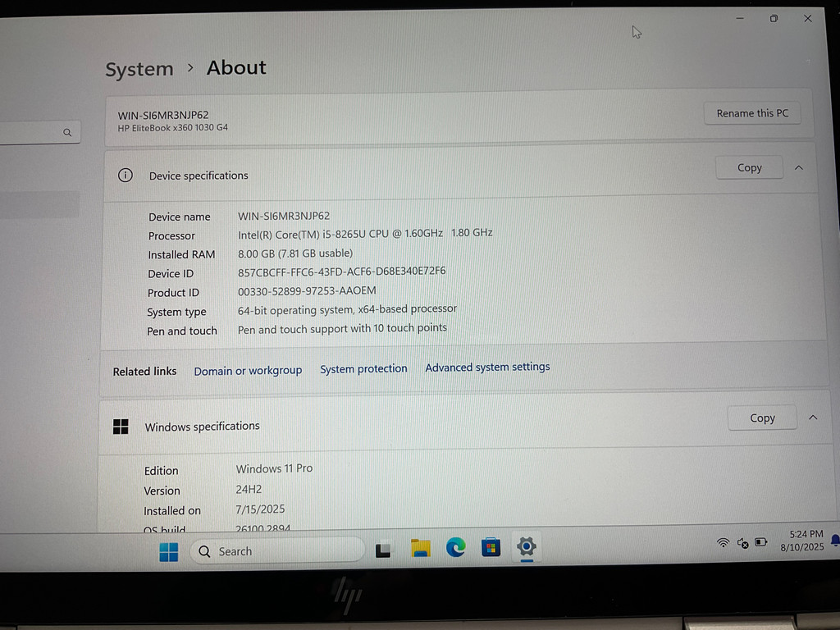This screenshot has height=630, width=840.
Task: Click Windows 11 Pro edition text
Action: click(274, 468)
